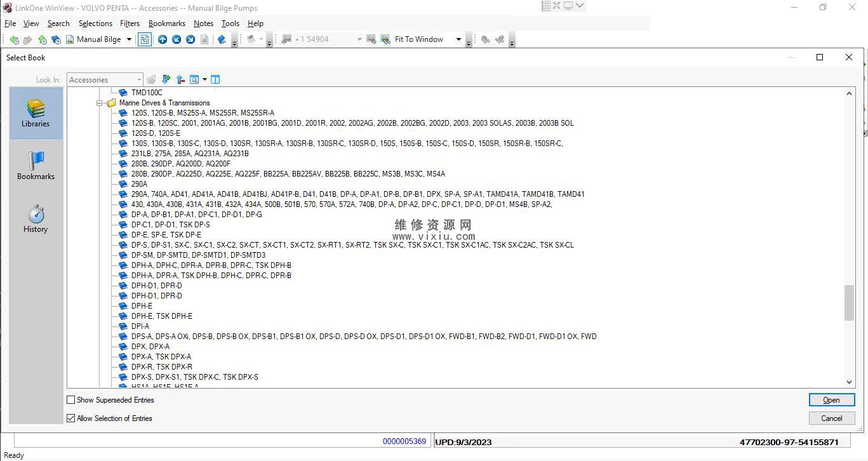This screenshot has height=461, width=868.
Task: Open the History sidebar panel
Action: 36,218
